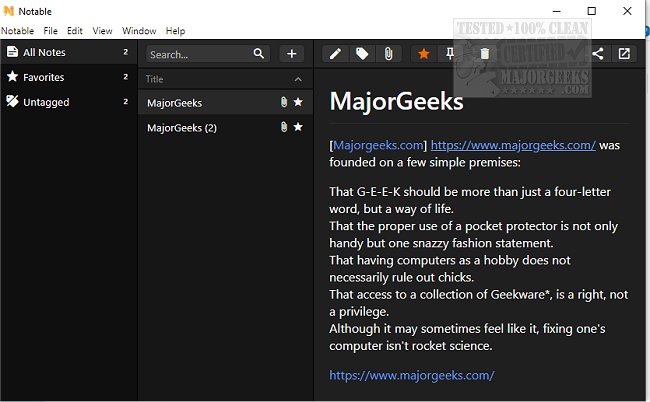The image size is (650, 402).
Task: Toggle sort direction chevron arrow
Action: pyautogui.click(x=298, y=79)
